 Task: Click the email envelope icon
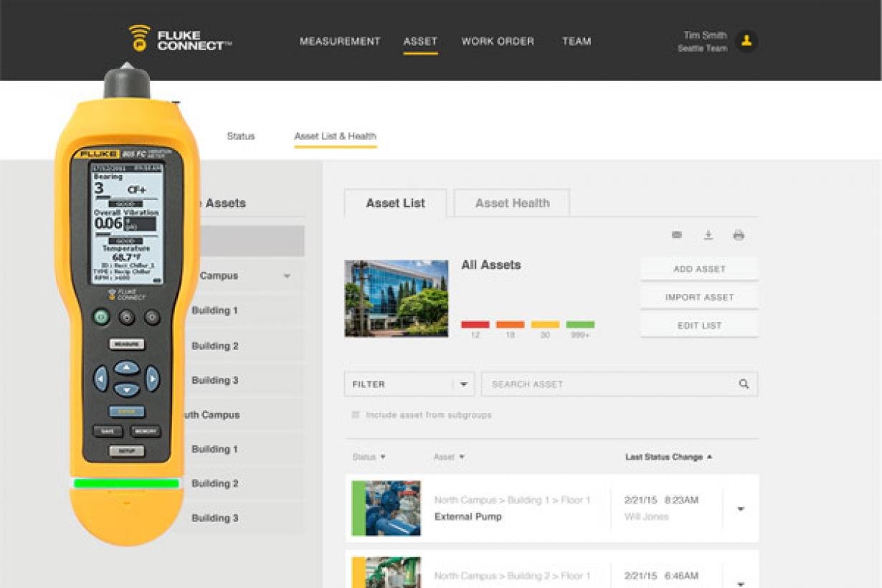coord(676,235)
